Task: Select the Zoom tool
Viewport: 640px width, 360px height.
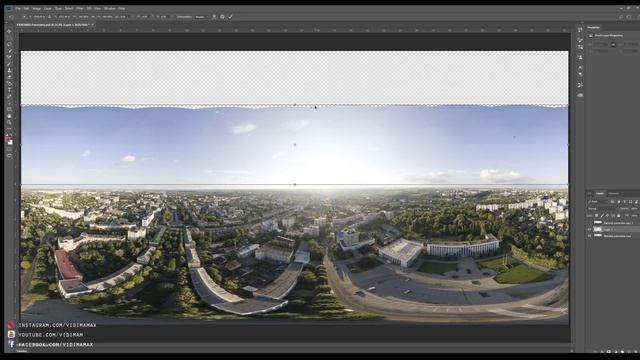Action: pyautogui.click(x=10, y=122)
